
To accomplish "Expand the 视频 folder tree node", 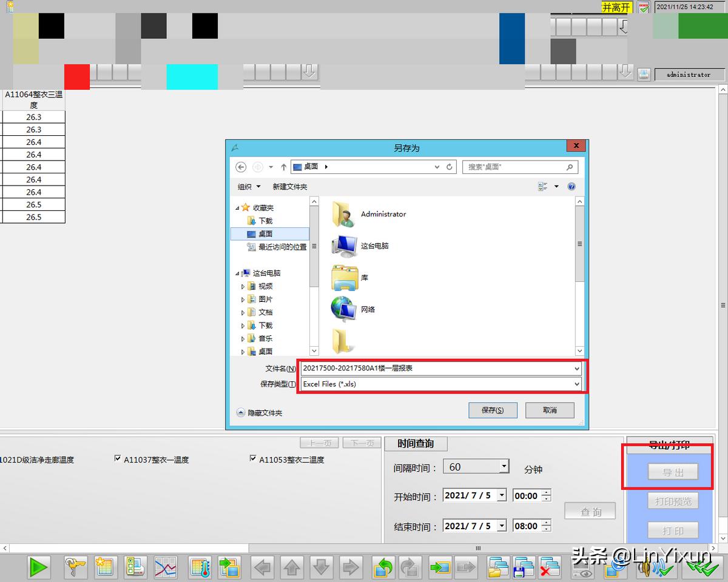I will click(243, 286).
